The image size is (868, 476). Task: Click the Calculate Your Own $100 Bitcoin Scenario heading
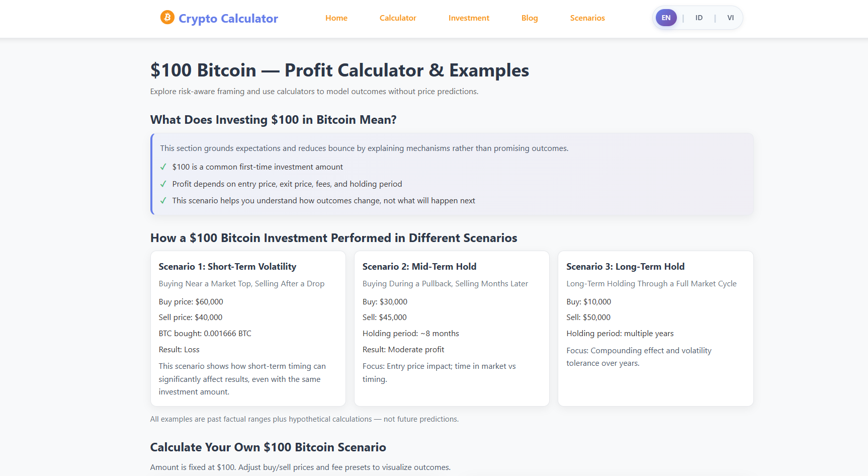(x=268, y=447)
